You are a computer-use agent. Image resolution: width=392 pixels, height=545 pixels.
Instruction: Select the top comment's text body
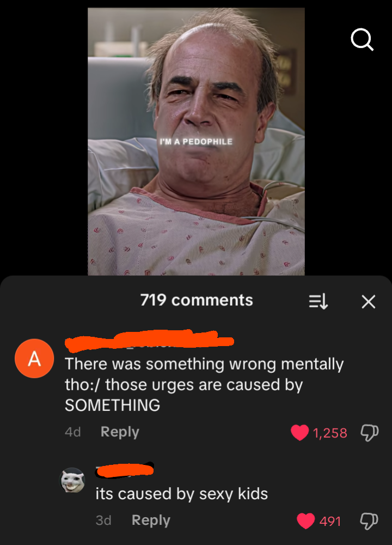[x=204, y=384]
